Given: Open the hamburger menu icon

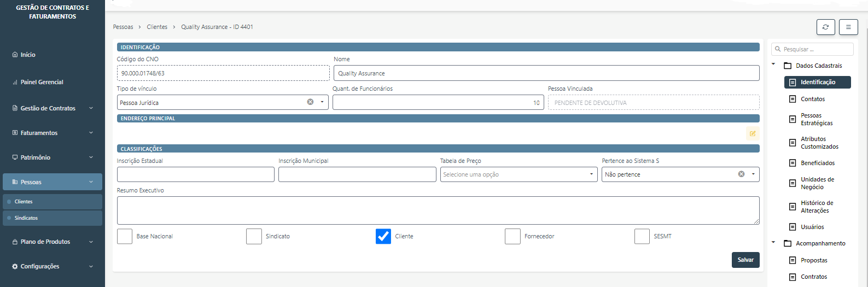Looking at the screenshot, I should 848,27.
